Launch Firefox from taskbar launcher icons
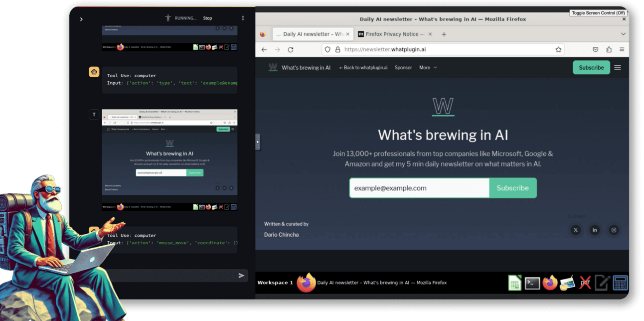644x321 pixels. [x=550, y=283]
